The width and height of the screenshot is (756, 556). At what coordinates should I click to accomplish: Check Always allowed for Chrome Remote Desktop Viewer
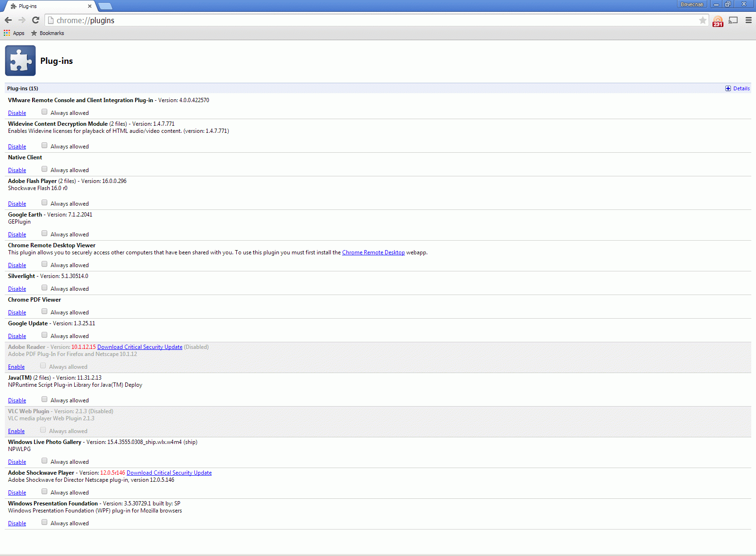click(44, 264)
